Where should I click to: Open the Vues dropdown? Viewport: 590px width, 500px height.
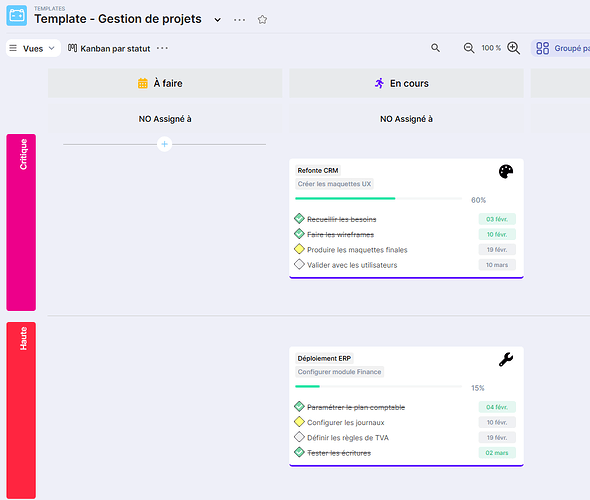click(33, 48)
